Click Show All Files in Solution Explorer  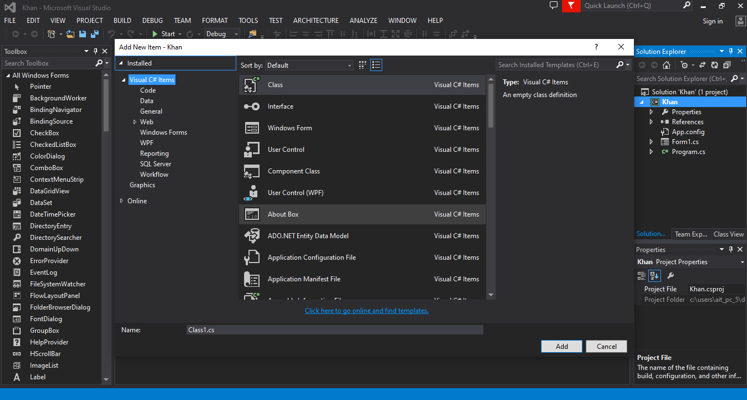click(x=727, y=65)
